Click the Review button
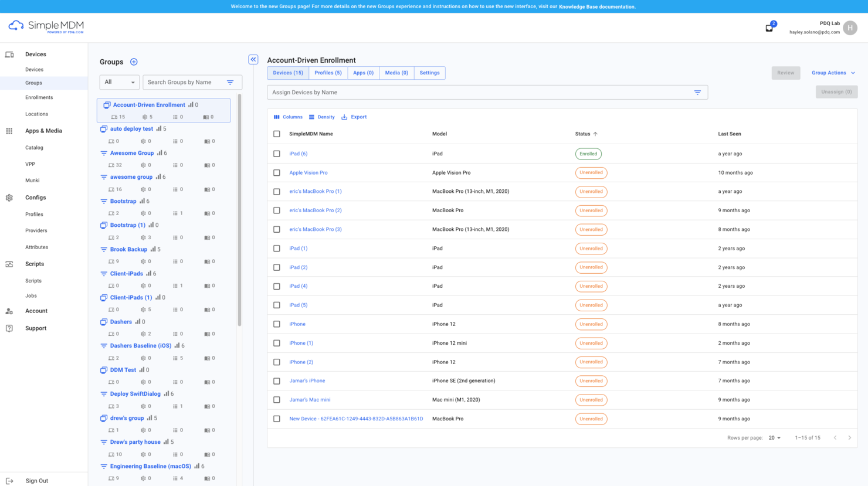The height and width of the screenshot is (486, 868). click(786, 73)
